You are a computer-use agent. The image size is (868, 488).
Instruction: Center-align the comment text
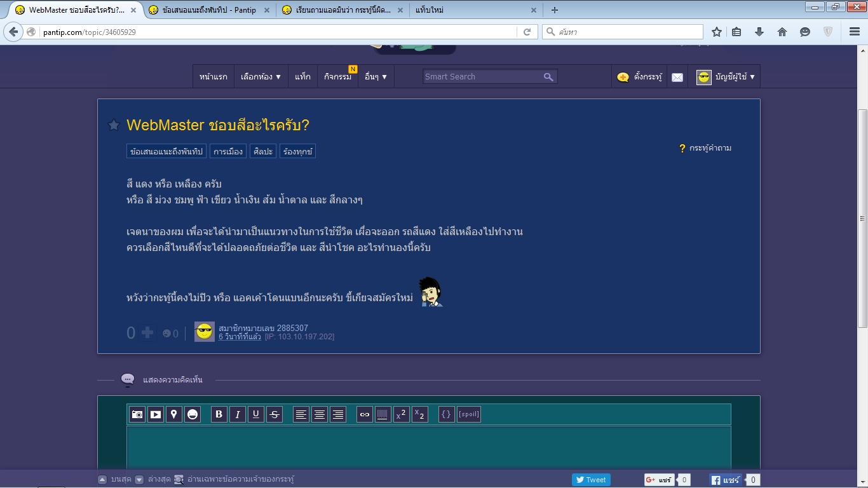(x=320, y=415)
